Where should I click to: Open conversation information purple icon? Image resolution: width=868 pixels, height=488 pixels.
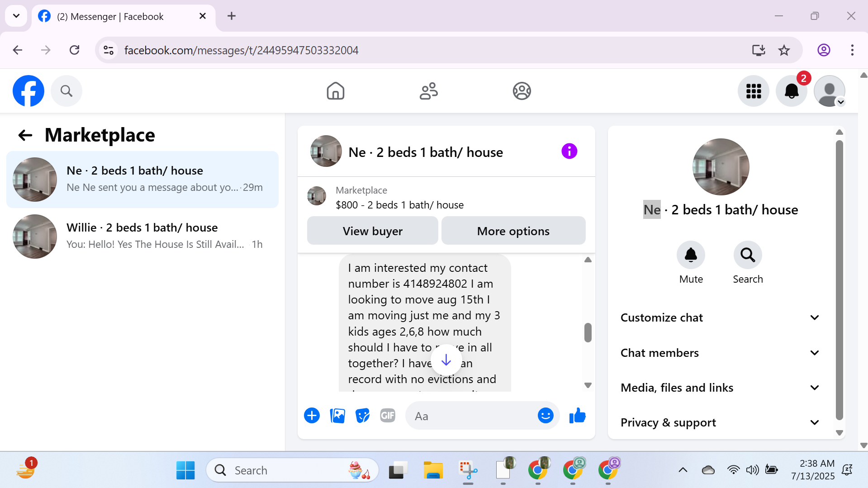point(569,151)
